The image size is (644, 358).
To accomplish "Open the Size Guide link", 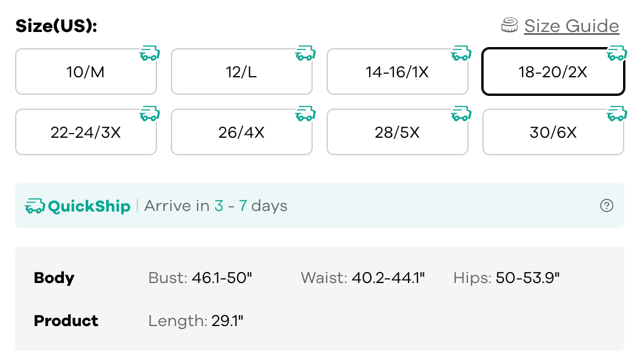I will pos(571,26).
